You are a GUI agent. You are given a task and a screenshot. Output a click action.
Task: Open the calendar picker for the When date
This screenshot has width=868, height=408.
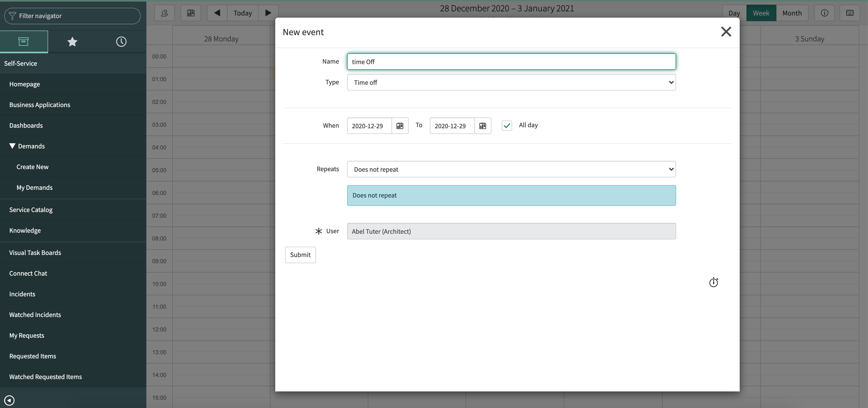[400, 125]
